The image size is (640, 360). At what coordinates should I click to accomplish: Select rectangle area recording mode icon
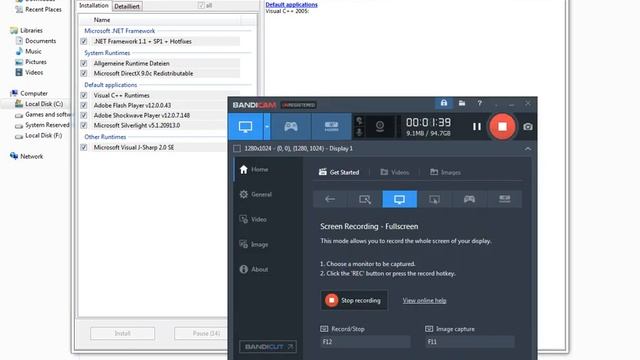pyautogui.click(x=364, y=199)
